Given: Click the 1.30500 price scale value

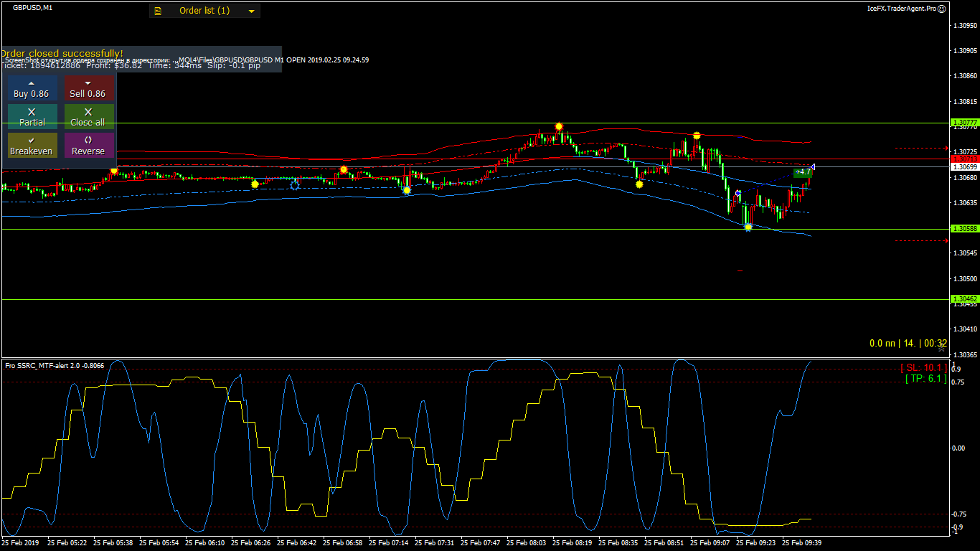Looking at the screenshot, I should coord(966,278).
